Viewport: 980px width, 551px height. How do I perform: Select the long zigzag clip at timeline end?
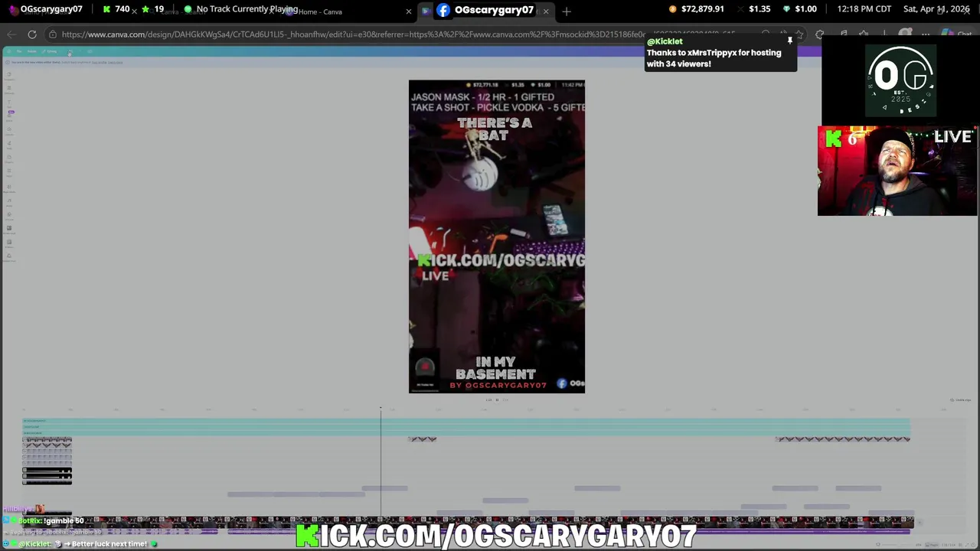coord(842,439)
